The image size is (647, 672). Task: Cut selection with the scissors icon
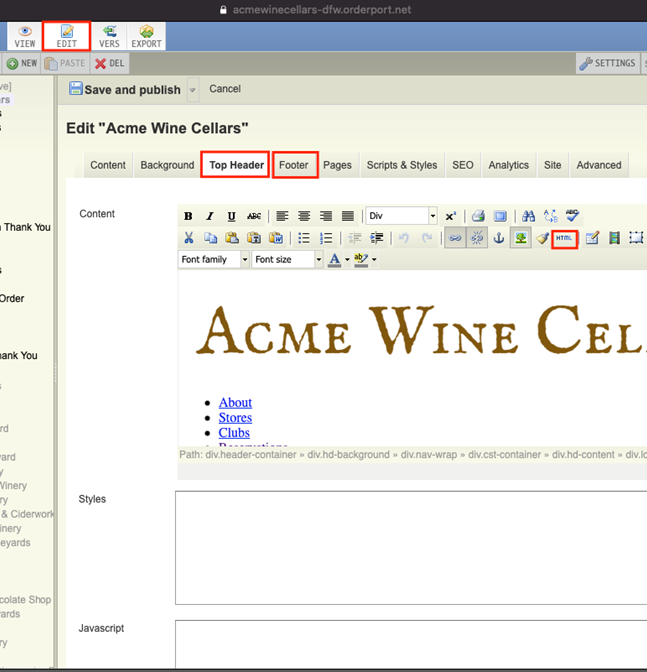tap(189, 238)
